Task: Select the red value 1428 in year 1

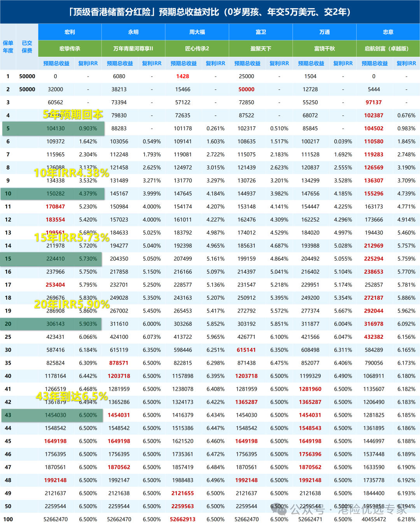Action: [183, 77]
